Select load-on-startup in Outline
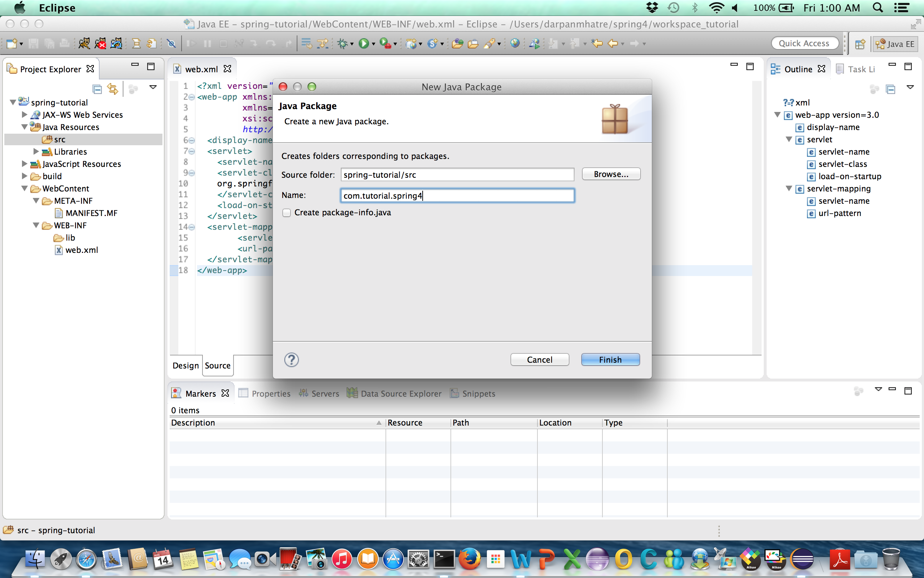The image size is (924, 578). pos(844,176)
